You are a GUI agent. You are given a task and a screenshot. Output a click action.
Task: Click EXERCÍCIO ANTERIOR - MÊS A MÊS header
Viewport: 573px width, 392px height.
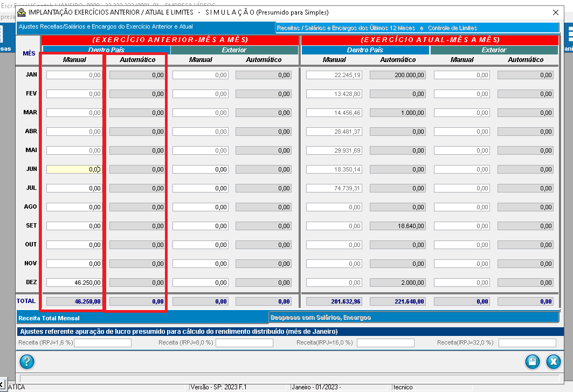[170, 40]
